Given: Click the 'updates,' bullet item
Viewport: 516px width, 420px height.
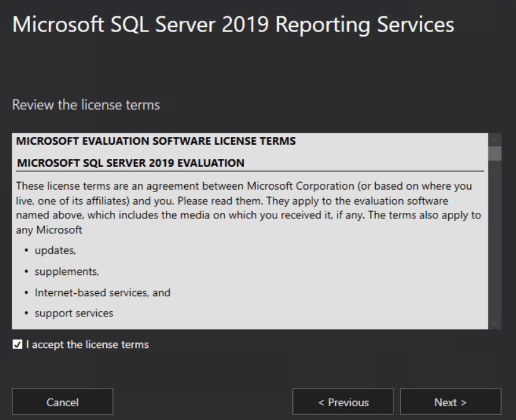Looking at the screenshot, I should coord(55,250).
